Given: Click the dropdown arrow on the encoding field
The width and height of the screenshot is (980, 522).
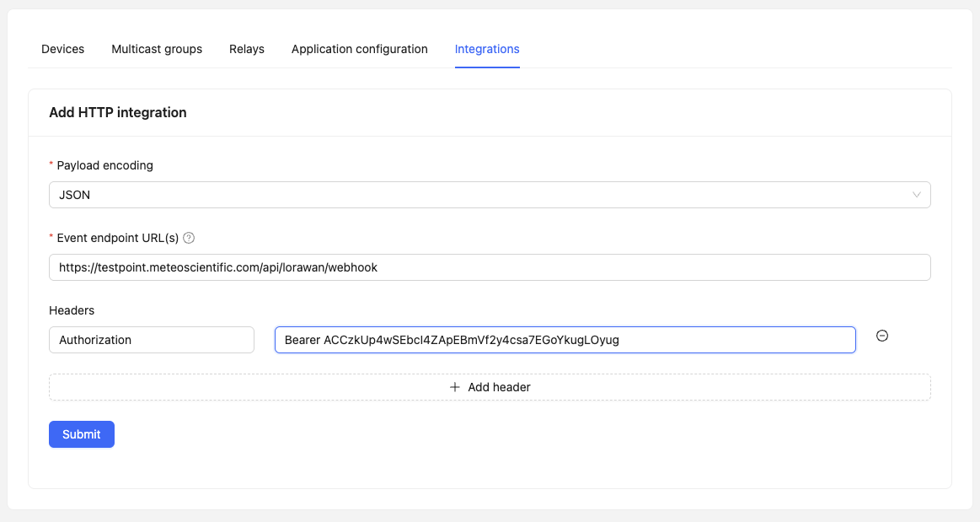Looking at the screenshot, I should (918, 195).
